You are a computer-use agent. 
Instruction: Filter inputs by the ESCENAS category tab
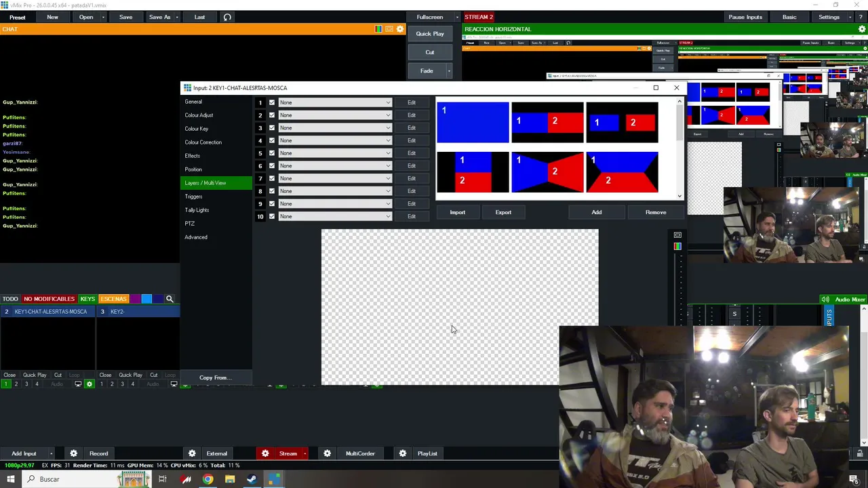(113, 299)
